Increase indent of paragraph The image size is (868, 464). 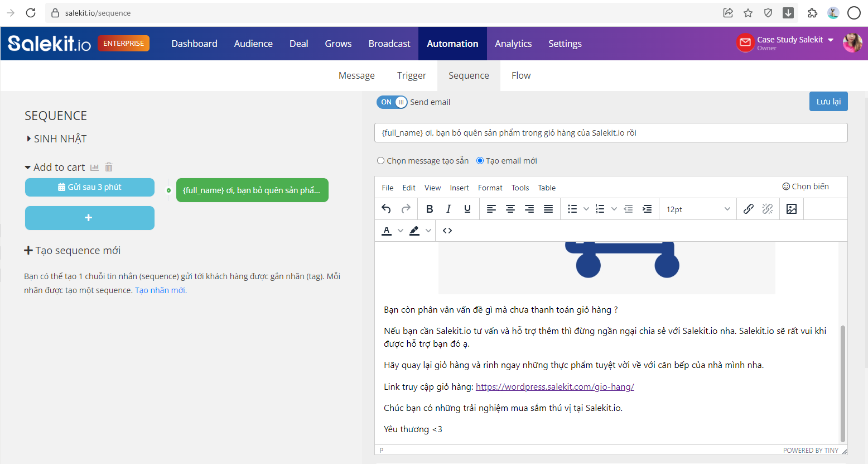coord(647,209)
